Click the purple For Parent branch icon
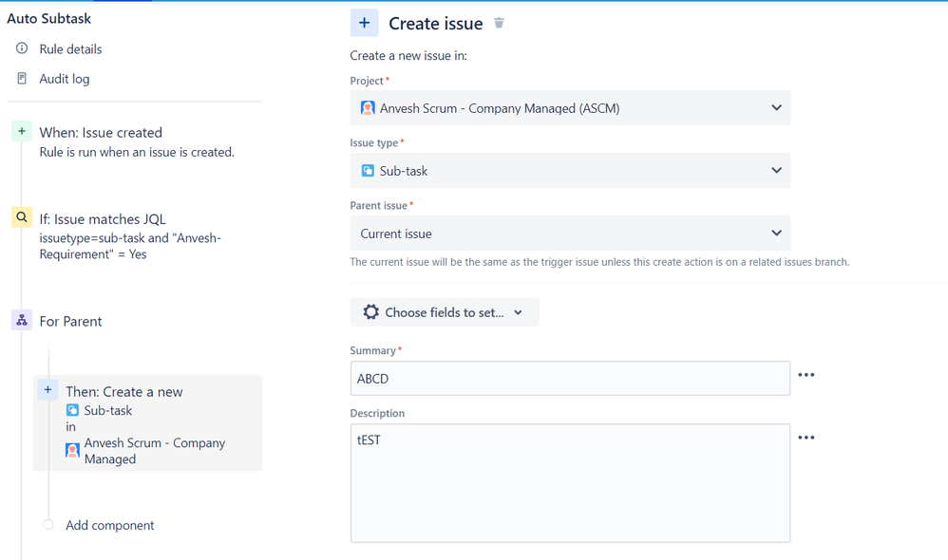948x560 pixels. (22, 321)
